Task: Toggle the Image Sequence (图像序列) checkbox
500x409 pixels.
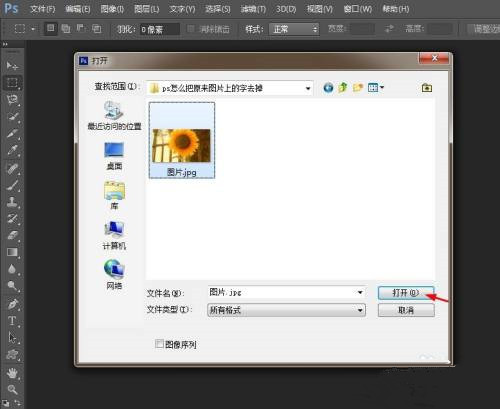Action: (159, 344)
